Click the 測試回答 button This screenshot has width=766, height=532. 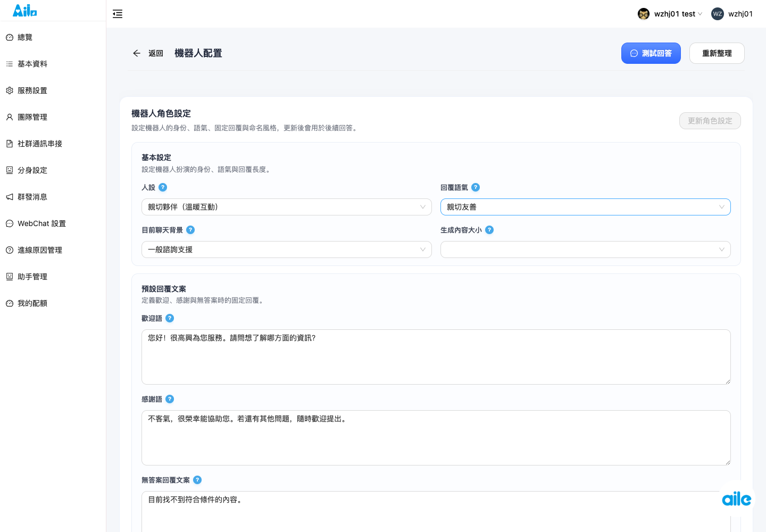[x=651, y=53]
